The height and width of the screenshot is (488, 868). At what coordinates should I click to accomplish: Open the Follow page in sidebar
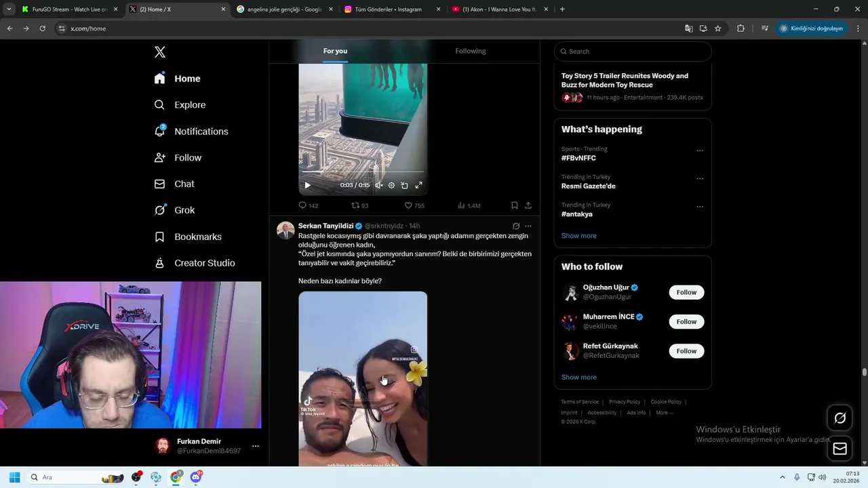coord(178,158)
